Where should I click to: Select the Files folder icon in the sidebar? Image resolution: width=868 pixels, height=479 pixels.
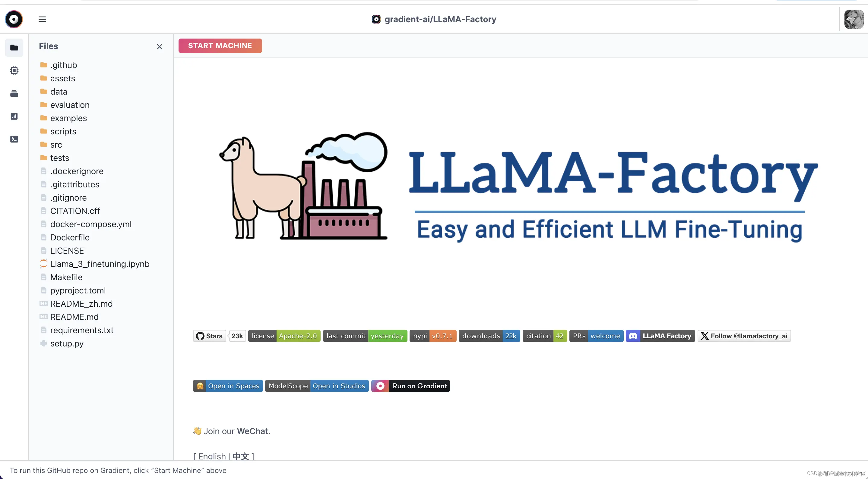[x=14, y=48]
